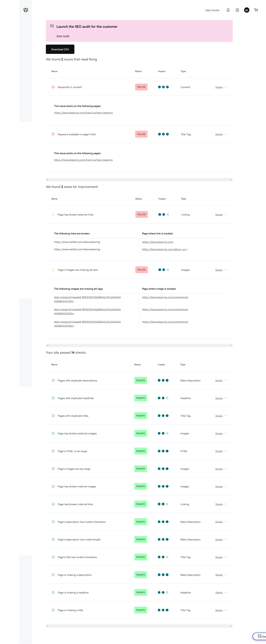Open the notifications bell
The width and height of the screenshot is (266, 644).
pos(228,10)
